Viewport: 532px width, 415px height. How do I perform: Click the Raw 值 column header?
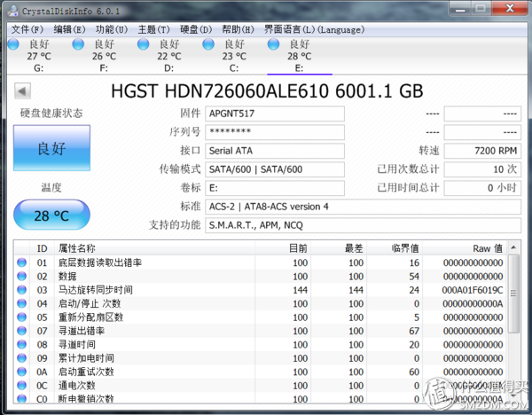pos(465,248)
